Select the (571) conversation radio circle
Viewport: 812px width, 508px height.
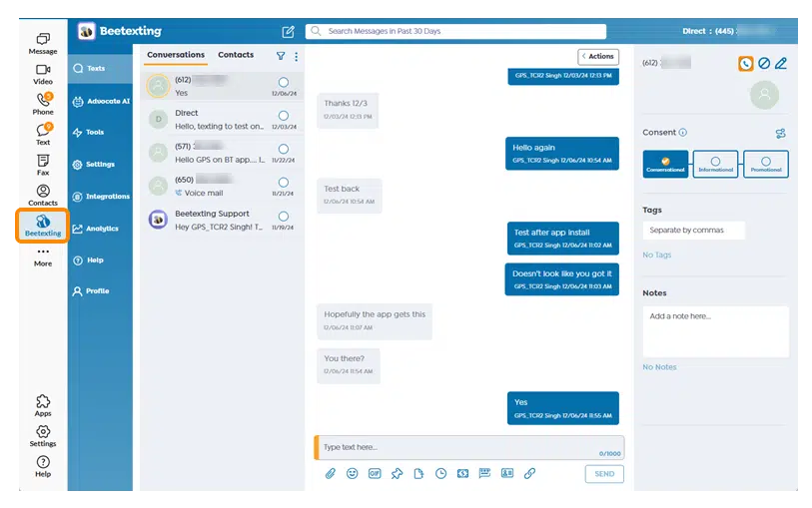coord(284,149)
